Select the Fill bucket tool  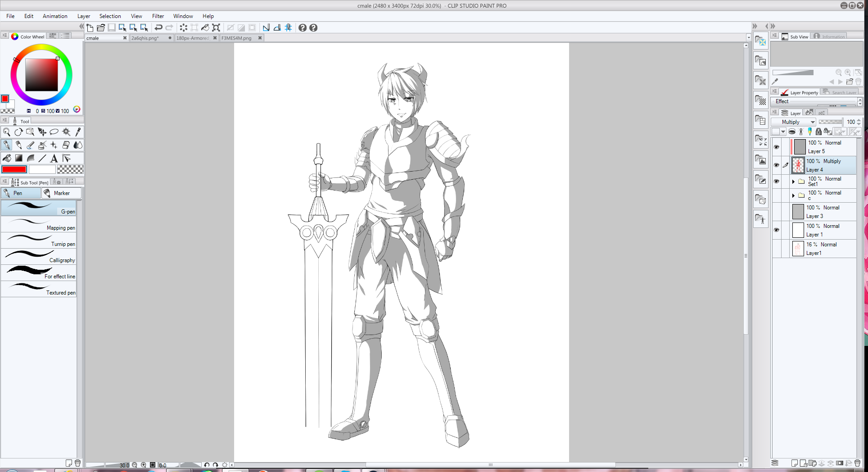[x=7, y=158]
